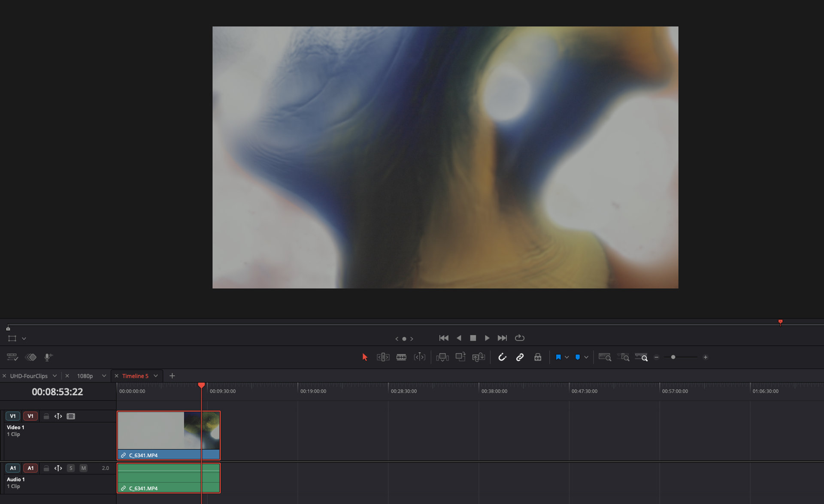Click the blue flag icon
This screenshot has height=504, width=824.
(558, 357)
